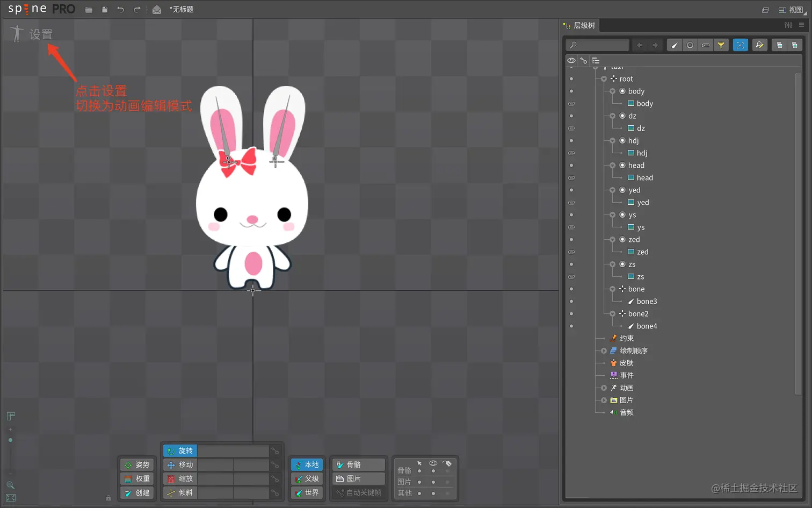Viewport: 812px width, 508px height.
Task: Click the small lock icon near tools
Action: click(108, 498)
